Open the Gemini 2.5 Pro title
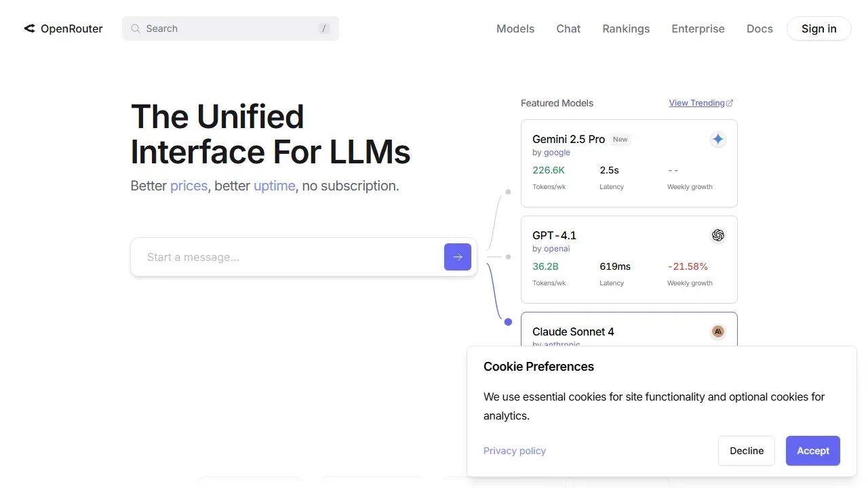868x488 pixels. coord(568,139)
